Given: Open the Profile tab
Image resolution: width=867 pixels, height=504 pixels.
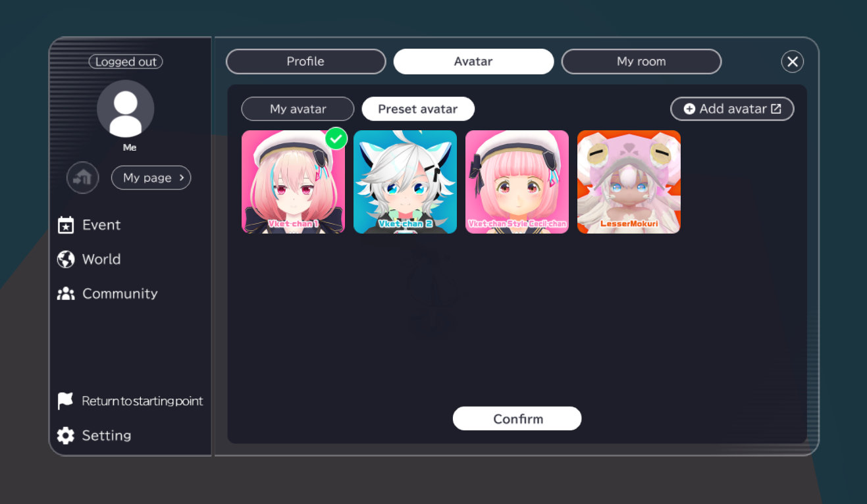Looking at the screenshot, I should coord(305,61).
